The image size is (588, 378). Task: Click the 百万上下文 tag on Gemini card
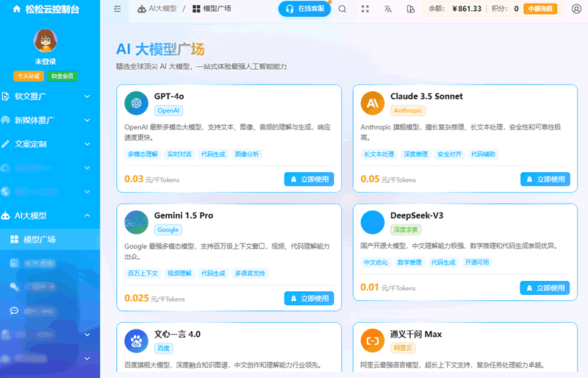point(143,274)
